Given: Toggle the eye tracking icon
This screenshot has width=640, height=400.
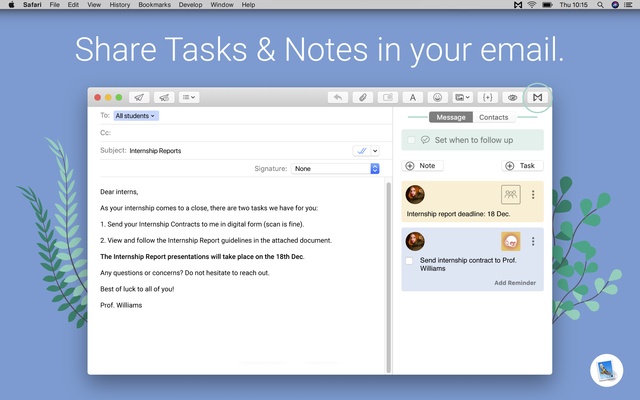Looking at the screenshot, I should pos(513,97).
